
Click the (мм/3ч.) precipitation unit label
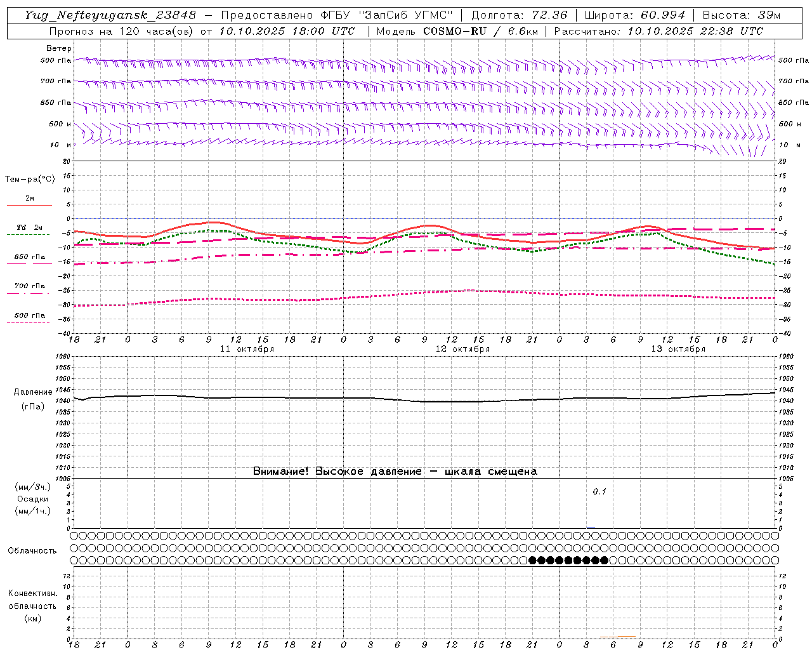click(x=33, y=487)
